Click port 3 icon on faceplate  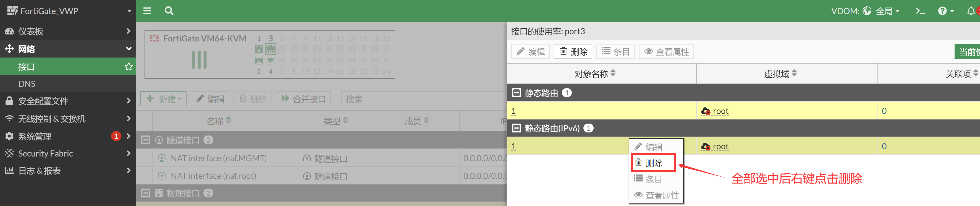tap(271, 49)
